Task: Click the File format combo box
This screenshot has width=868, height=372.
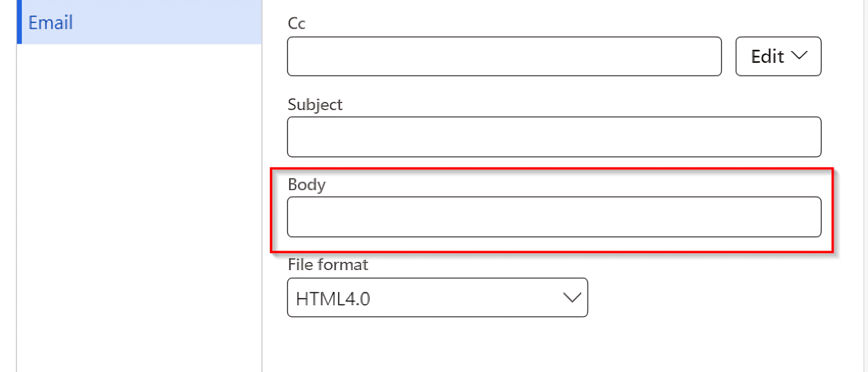Action: pyautogui.click(x=437, y=298)
